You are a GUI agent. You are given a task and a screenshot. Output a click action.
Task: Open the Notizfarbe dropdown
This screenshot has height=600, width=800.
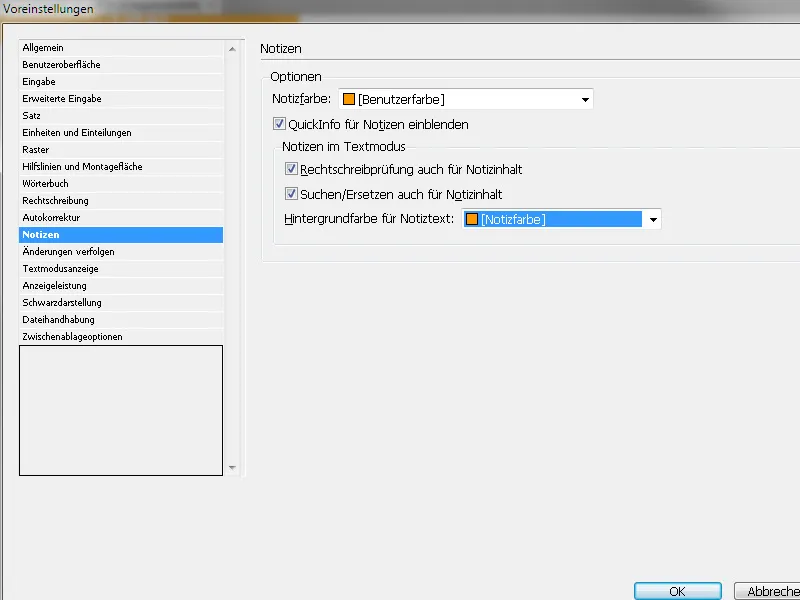pos(581,99)
